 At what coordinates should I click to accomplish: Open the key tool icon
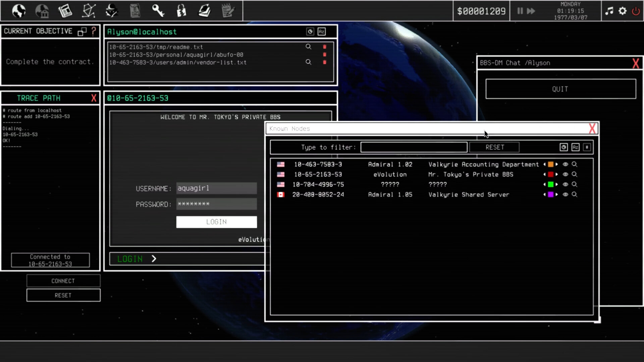pyautogui.click(x=158, y=11)
